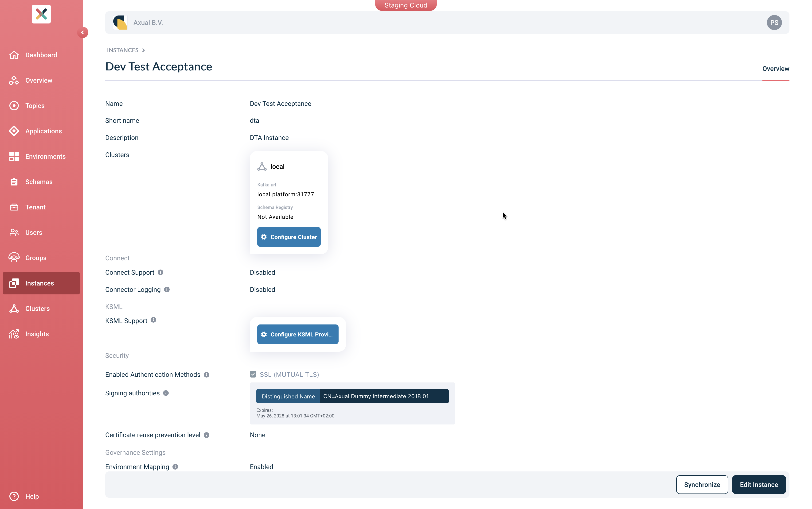Click the chevron next to INSTANCES breadcrumb
812x509 pixels.
[144, 50]
